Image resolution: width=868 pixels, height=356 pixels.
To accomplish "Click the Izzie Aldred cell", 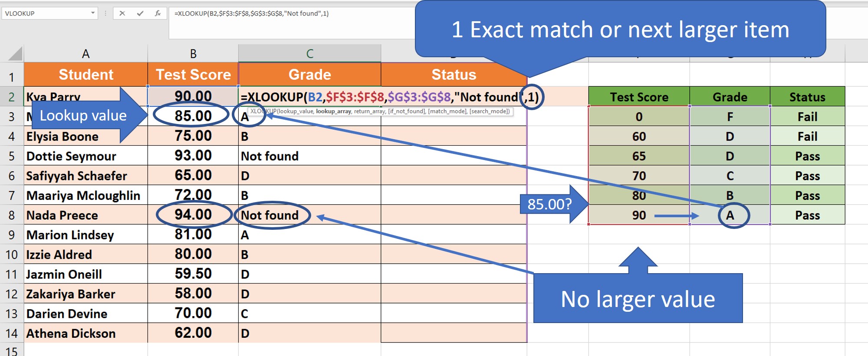I will 86,255.
